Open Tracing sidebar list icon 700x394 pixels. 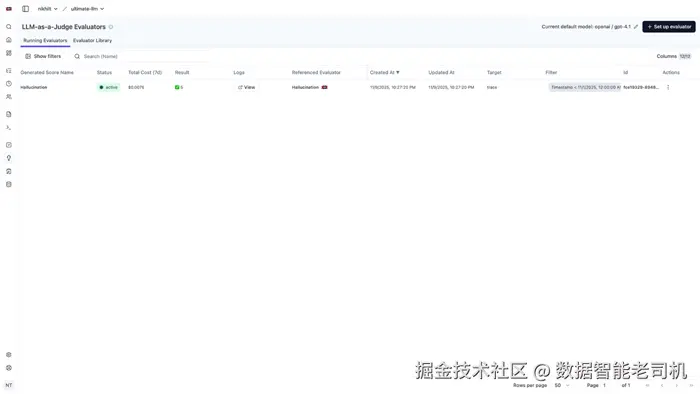8,71
